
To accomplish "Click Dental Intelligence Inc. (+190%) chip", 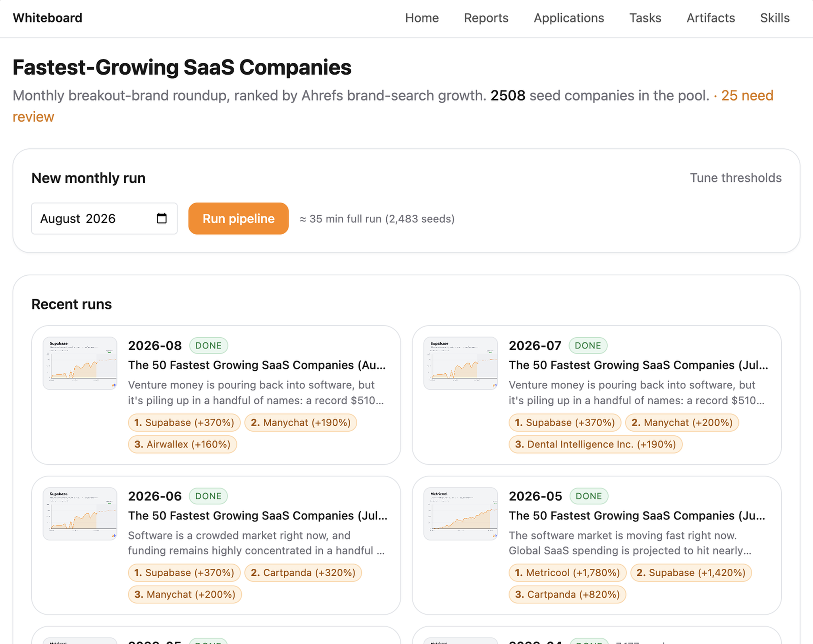I will click(595, 444).
